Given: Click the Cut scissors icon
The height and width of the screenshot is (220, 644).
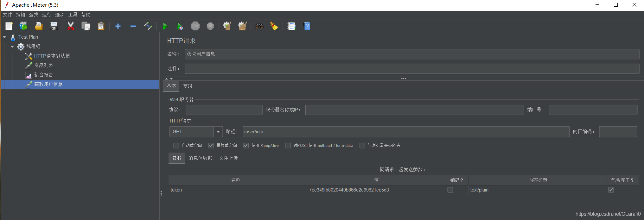Looking at the screenshot, I should [x=71, y=26].
